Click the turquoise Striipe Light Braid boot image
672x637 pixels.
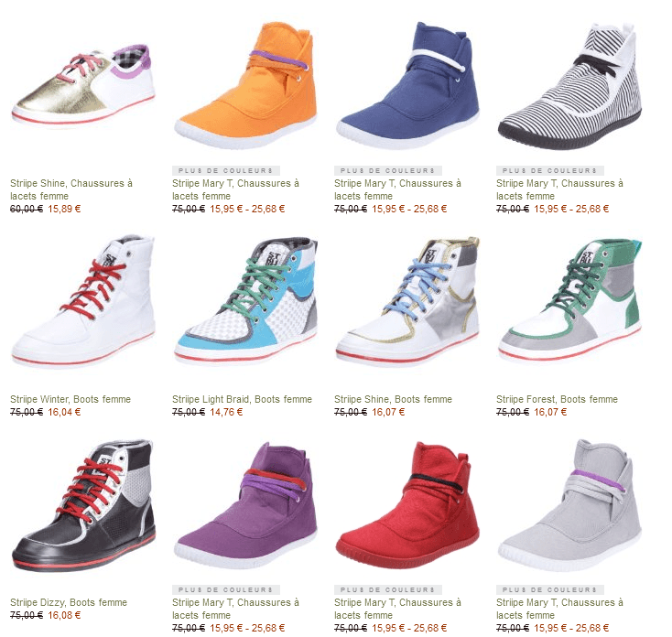245,301
